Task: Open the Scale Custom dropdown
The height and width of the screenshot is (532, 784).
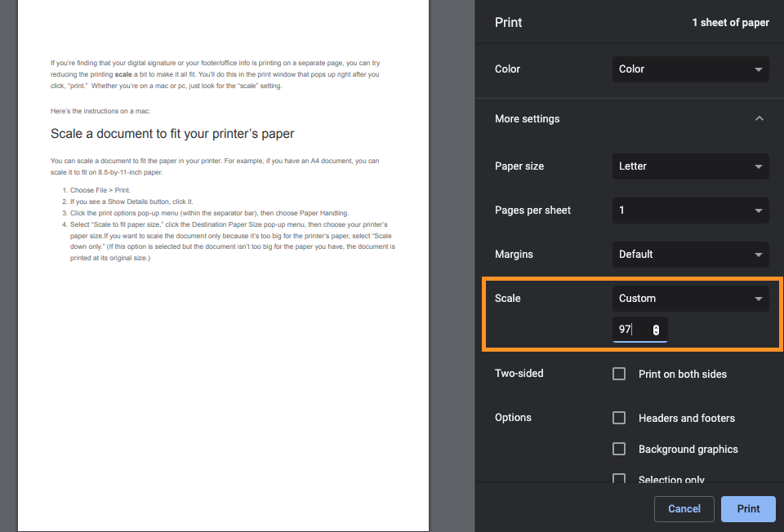Action: (x=691, y=298)
